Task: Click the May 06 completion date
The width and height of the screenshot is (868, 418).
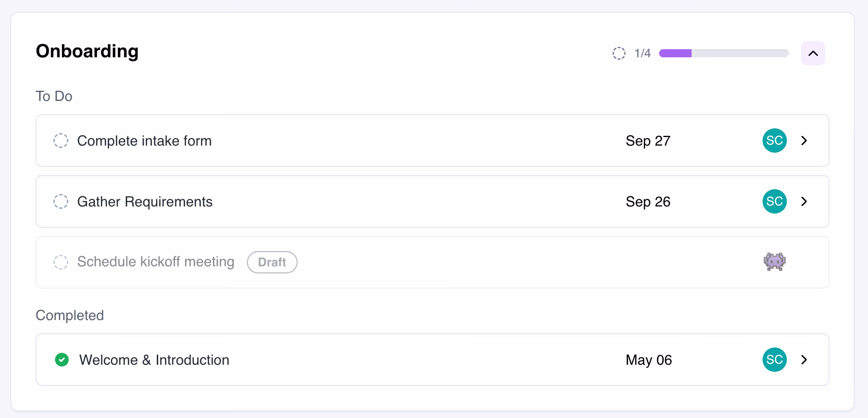Action: [x=648, y=360]
